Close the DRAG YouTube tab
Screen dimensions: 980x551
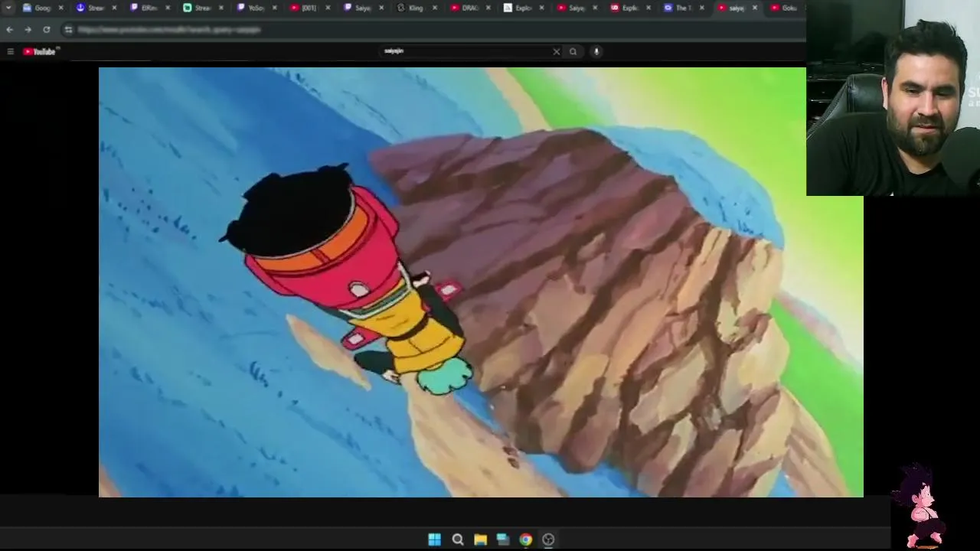click(488, 8)
